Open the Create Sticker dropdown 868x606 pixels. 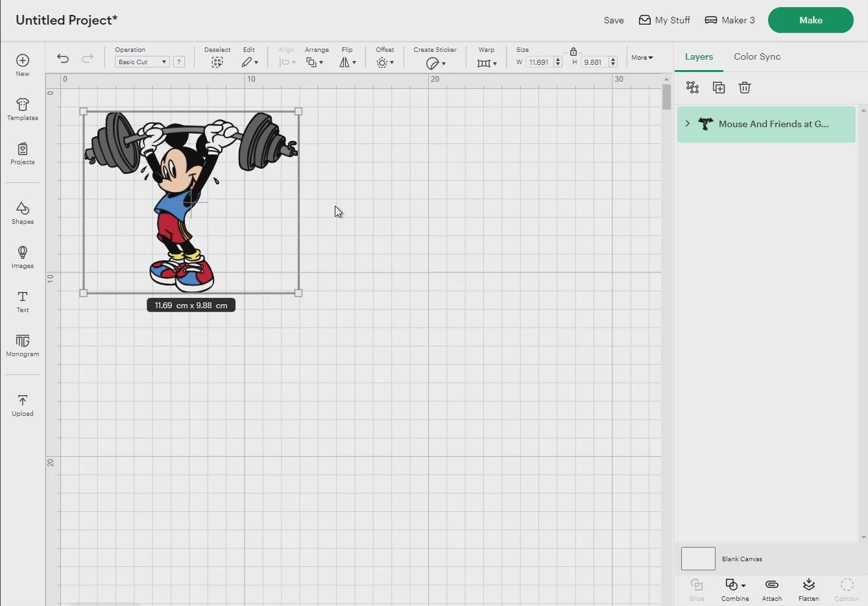point(435,63)
